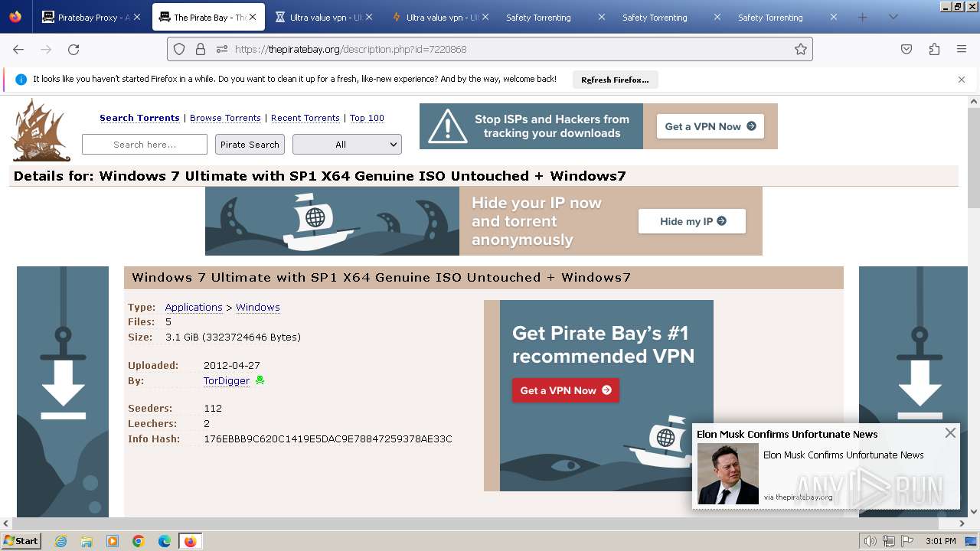Open Top 100 link
Viewport: 980px width, 551px height.
(x=367, y=118)
